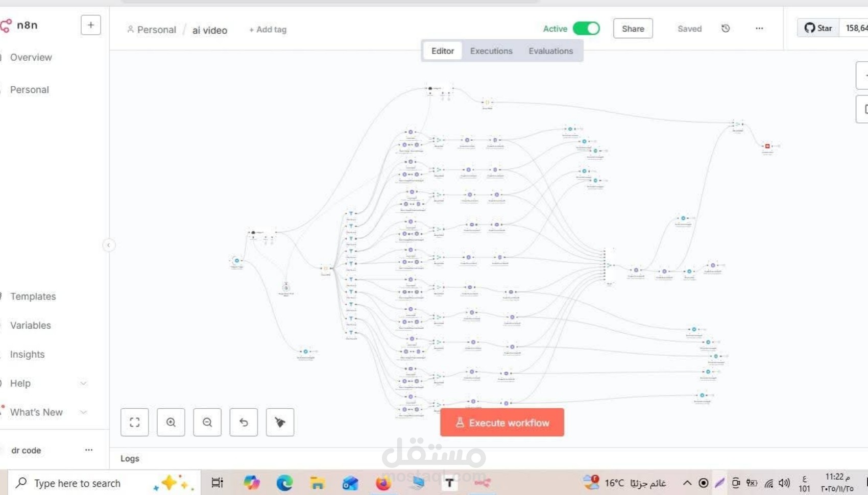Select the red node on the canvas
This screenshot has height=495, width=868.
tap(767, 146)
